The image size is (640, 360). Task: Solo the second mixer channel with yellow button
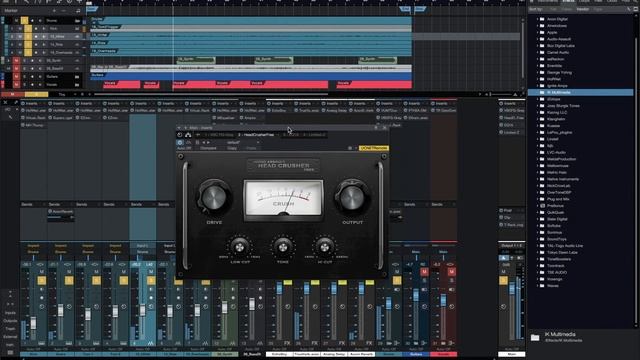click(69, 280)
